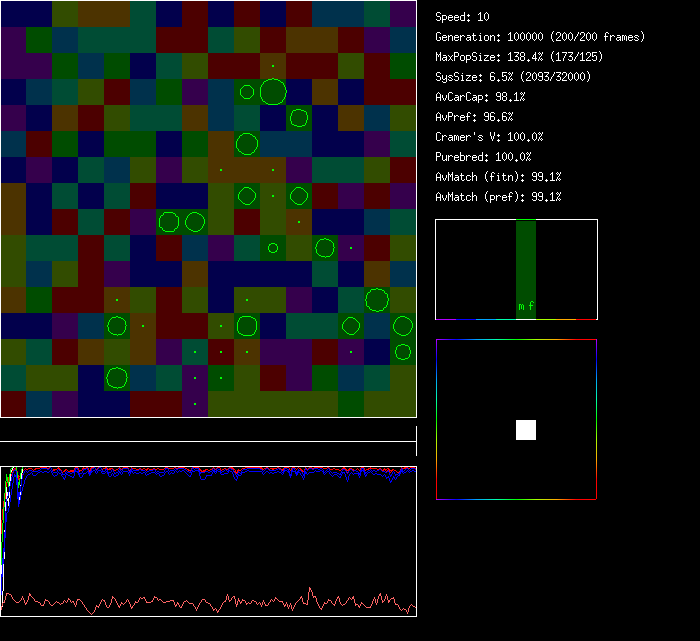Click the Speed: 10 readout
The height and width of the screenshot is (641, 700).
pos(462,17)
